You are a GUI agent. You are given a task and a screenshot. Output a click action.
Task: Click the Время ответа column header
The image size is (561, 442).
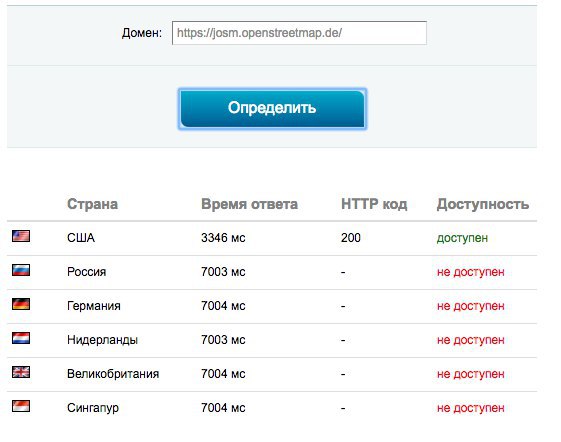pyautogui.click(x=249, y=204)
